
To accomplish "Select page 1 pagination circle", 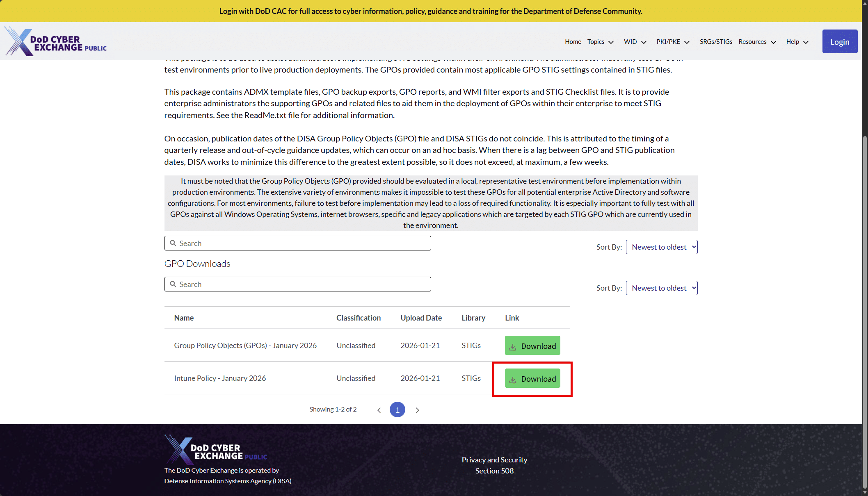I will (x=397, y=410).
